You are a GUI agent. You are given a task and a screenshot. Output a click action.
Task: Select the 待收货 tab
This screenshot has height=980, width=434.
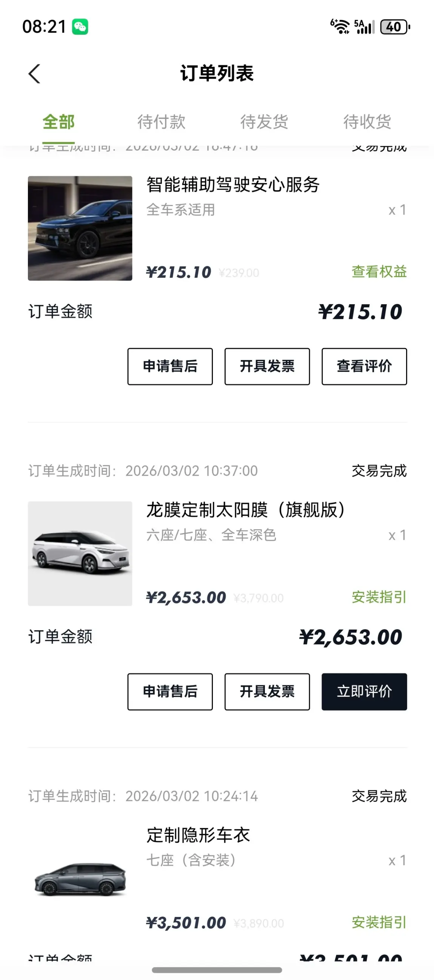(367, 122)
